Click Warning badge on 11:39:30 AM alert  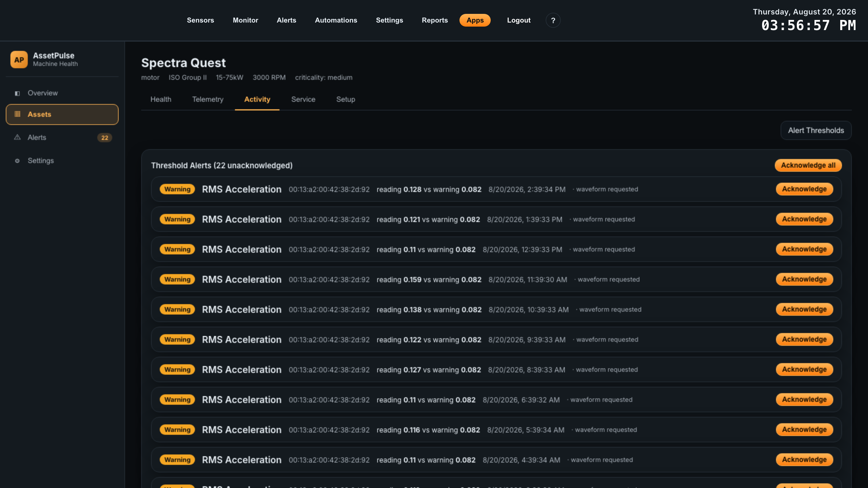point(177,280)
